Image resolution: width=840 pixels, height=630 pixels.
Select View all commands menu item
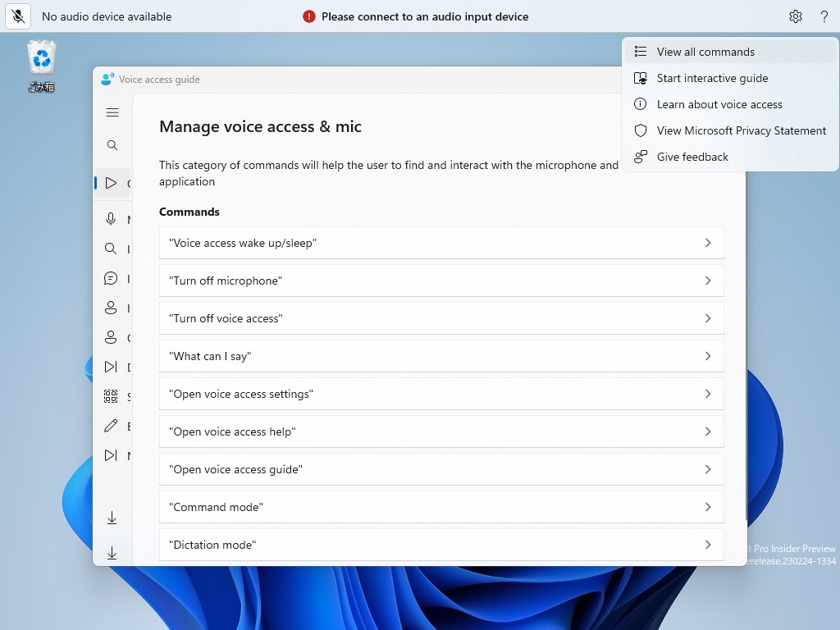coord(705,52)
